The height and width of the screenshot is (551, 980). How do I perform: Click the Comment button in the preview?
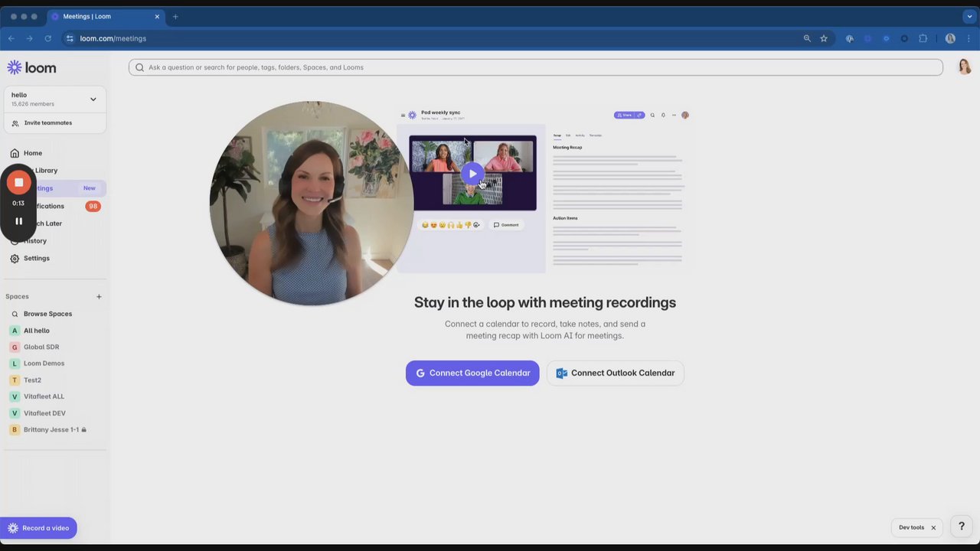(x=506, y=225)
